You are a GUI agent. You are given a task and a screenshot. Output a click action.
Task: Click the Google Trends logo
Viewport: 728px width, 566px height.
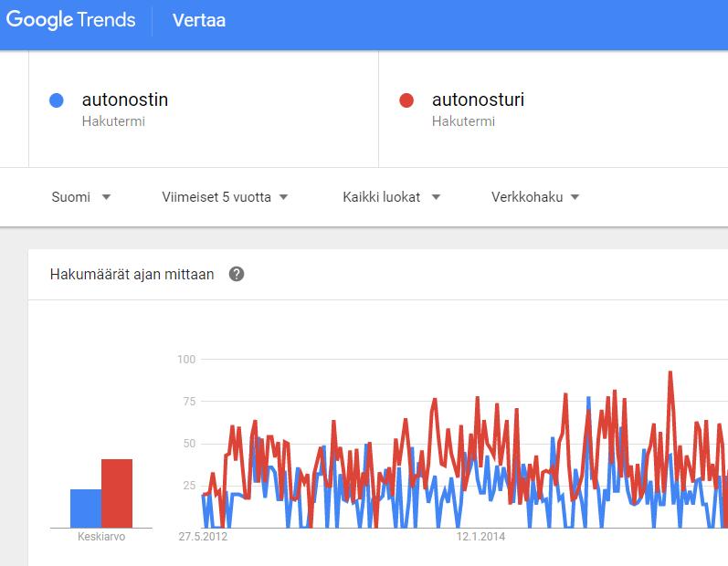(x=70, y=20)
